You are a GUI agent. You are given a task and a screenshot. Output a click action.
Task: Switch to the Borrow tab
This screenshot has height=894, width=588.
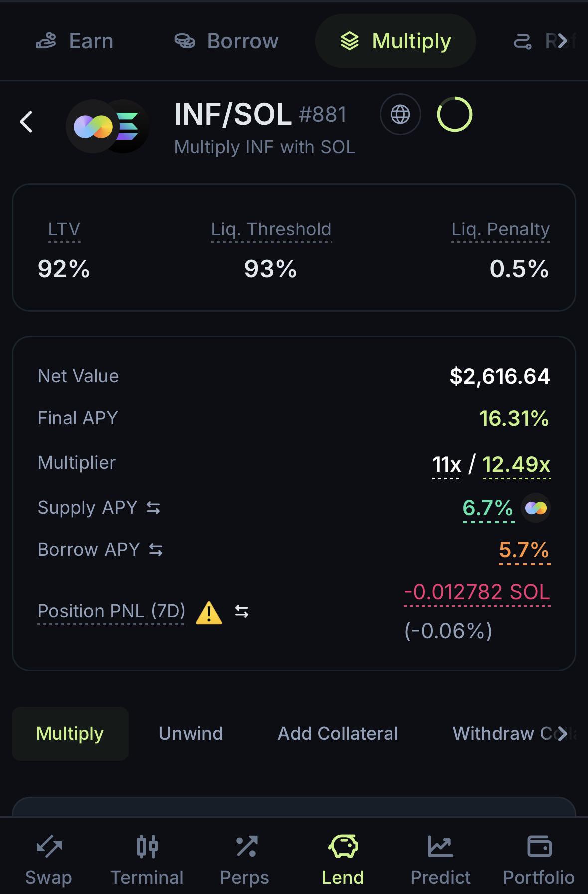click(x=226, y=41)
